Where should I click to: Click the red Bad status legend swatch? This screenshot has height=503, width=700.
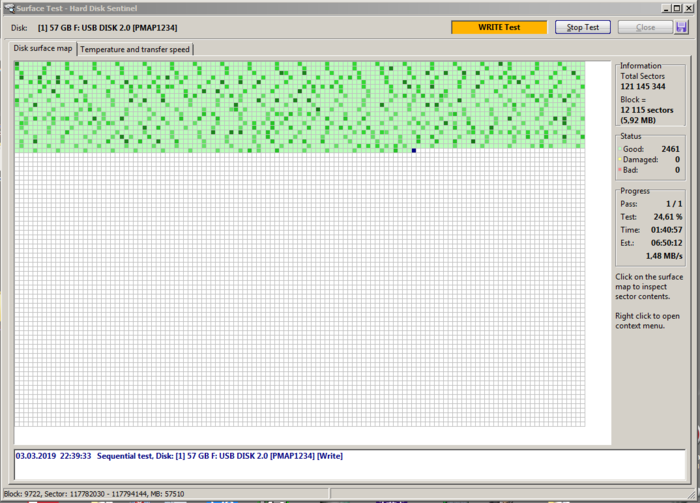620,170
